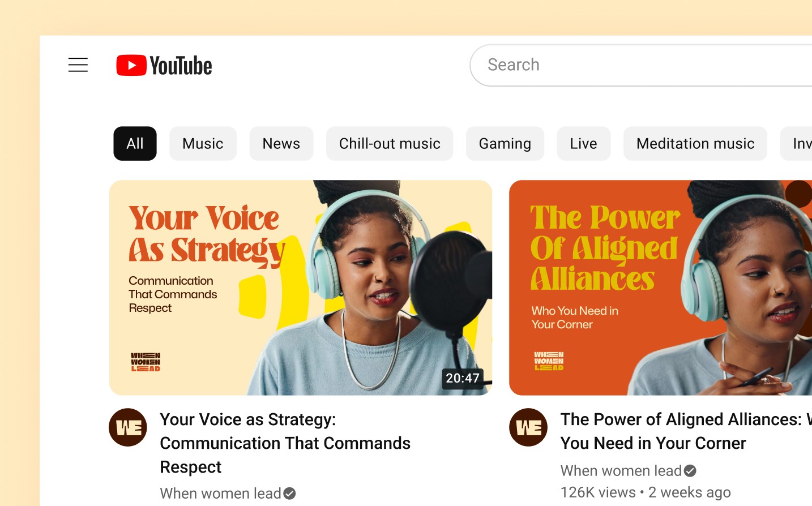Filter by Meditation music chip
Image resolution: width=812 pixels, height=506 pixels.
pos(695,144)
